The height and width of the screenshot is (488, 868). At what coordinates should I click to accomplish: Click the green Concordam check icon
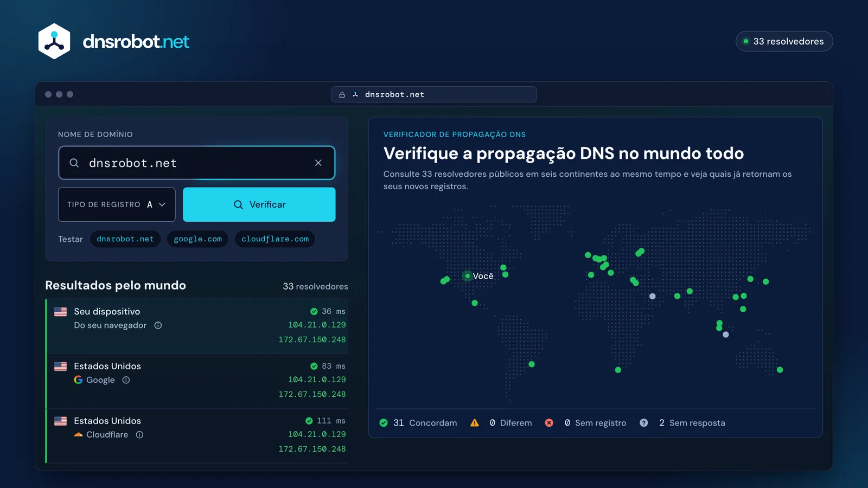pyautogui.click(x=384, y=423)
